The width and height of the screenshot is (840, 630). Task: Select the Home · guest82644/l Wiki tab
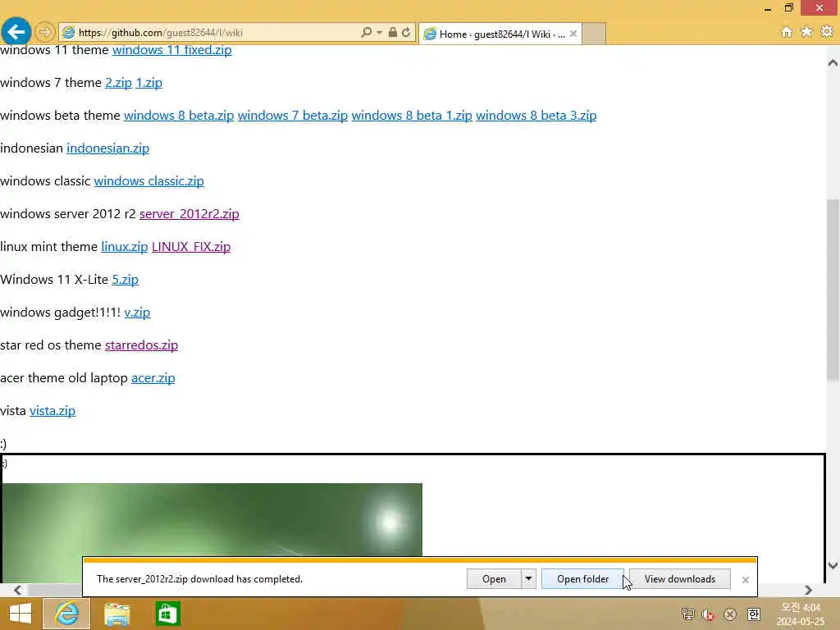495,34
